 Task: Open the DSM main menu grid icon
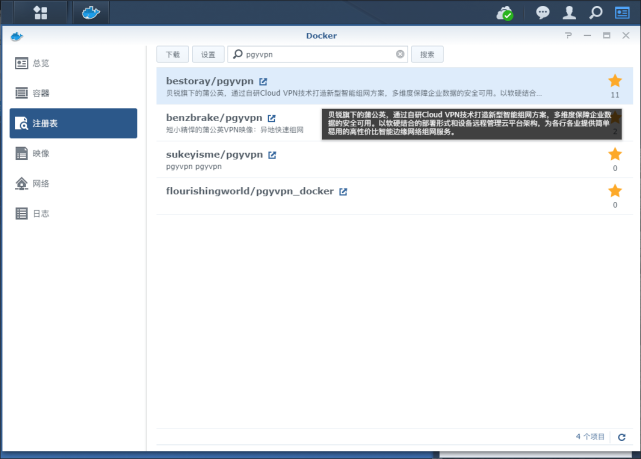40,13
